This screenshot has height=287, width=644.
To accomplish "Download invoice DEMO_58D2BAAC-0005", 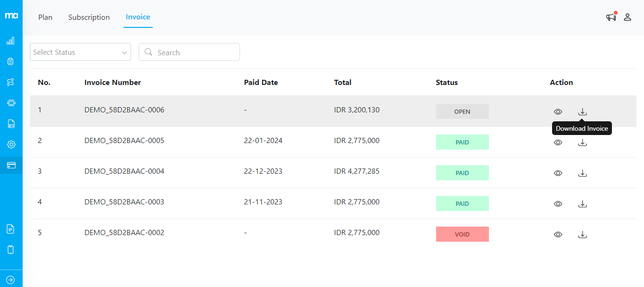I will point(583,142).
